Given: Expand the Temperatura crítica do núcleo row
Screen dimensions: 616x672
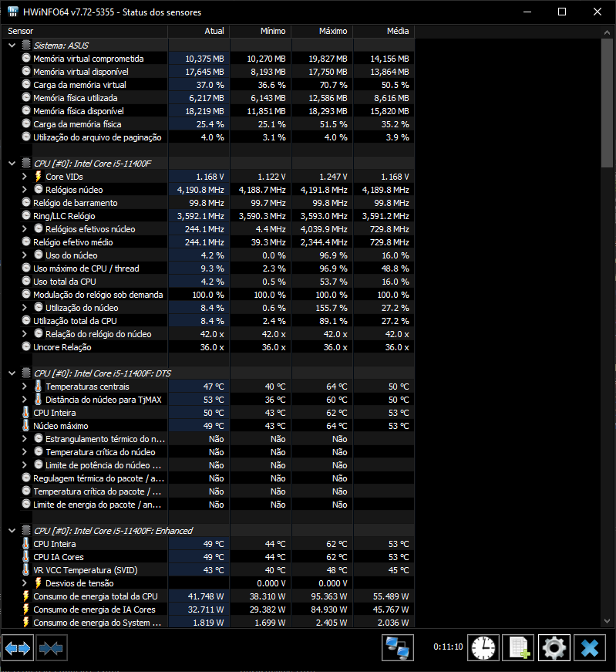Looking at the screenshot, I should coord(25,451).
